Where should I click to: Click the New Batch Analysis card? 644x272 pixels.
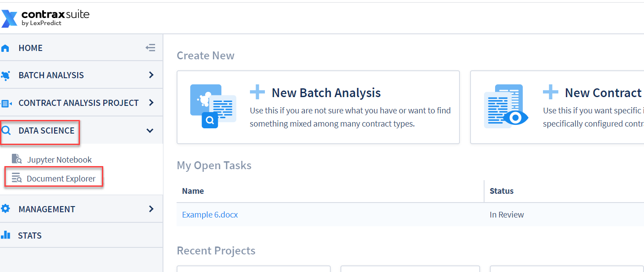(x=318, y=107)
